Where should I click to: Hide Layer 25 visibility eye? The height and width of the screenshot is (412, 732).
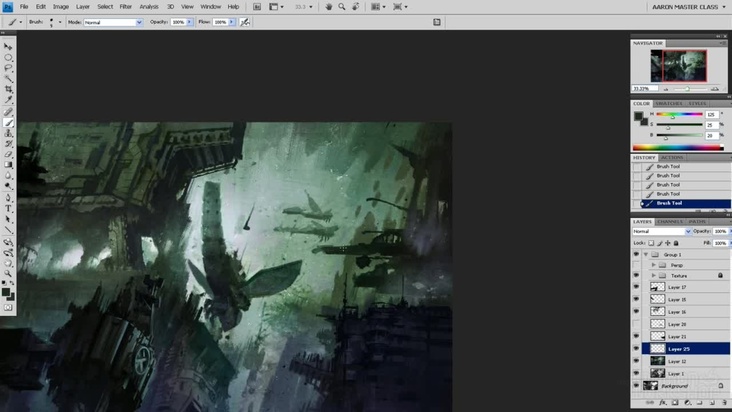tap(636, 349)
